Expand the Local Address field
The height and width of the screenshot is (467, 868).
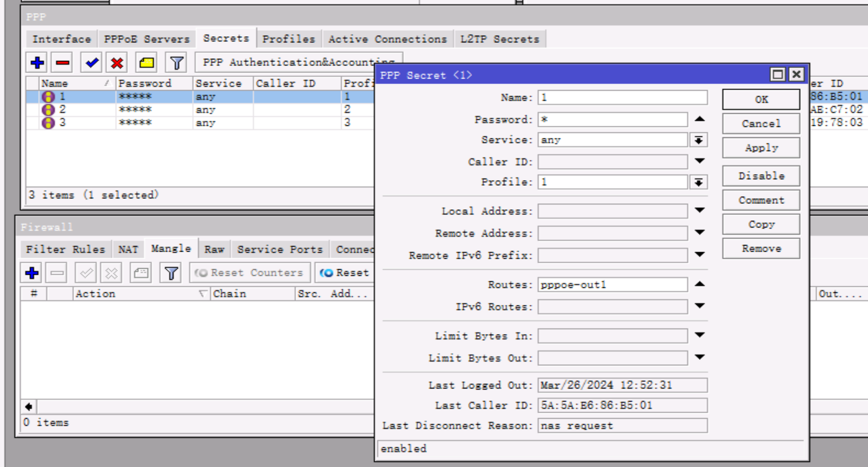point(699,210)
